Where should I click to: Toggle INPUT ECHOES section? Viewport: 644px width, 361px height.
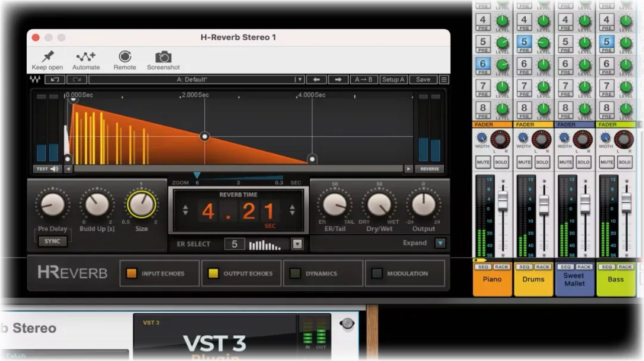coord(159,274)
